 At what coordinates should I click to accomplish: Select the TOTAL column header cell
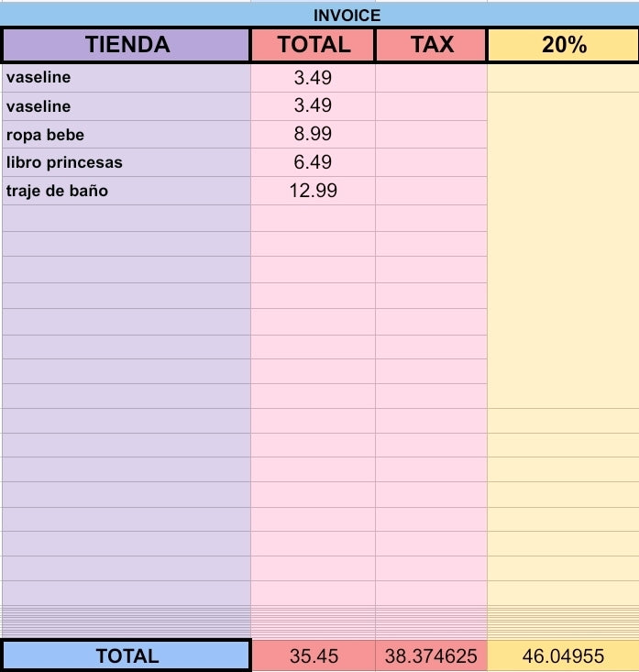coord(313,45)
